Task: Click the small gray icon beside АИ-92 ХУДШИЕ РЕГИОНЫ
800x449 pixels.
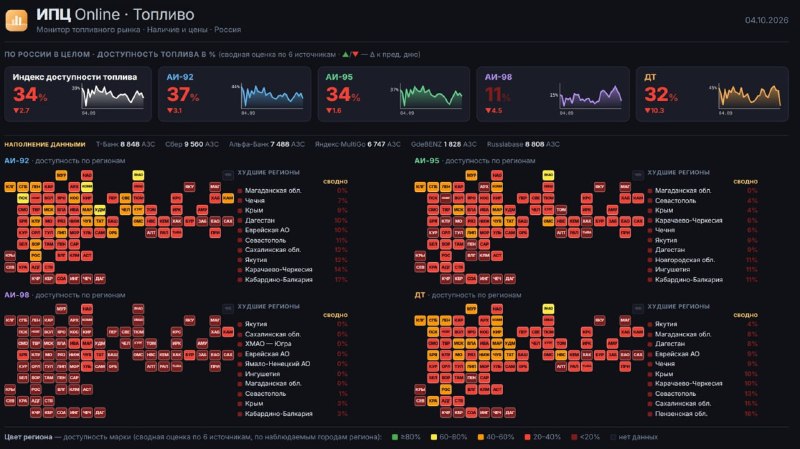Action: pos(228,175)
